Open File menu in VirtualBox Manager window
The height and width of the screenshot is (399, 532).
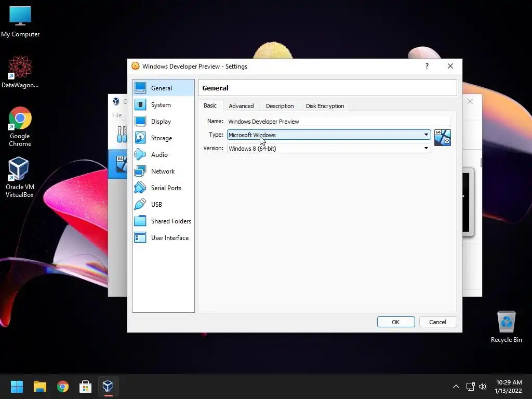pyautogui.click(x=117, y=115)
